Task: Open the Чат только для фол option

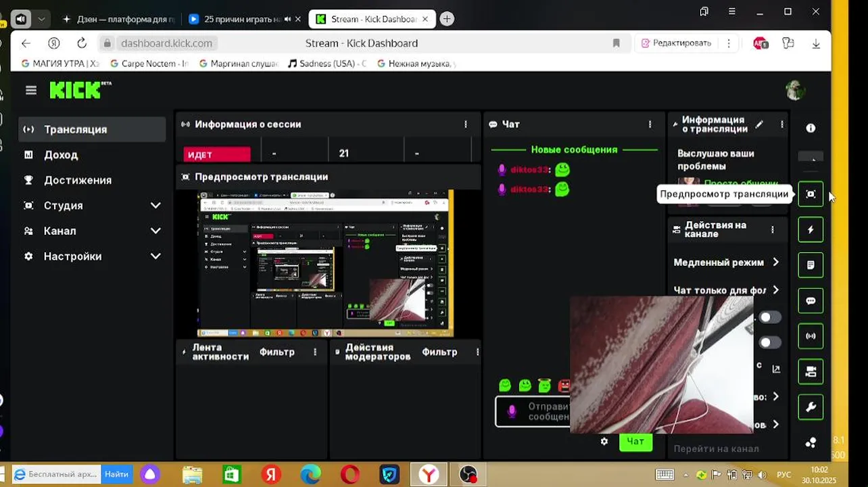Action: click(x=727, y=290)
